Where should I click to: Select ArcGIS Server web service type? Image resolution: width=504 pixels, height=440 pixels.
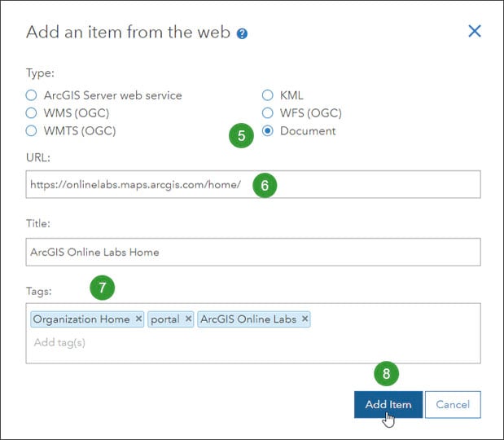[x=31, y=95]
